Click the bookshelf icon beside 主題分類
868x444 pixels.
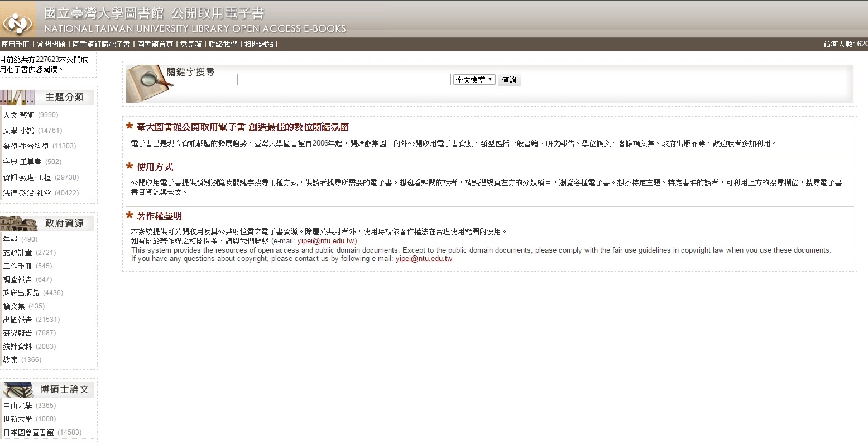point(18,98)
